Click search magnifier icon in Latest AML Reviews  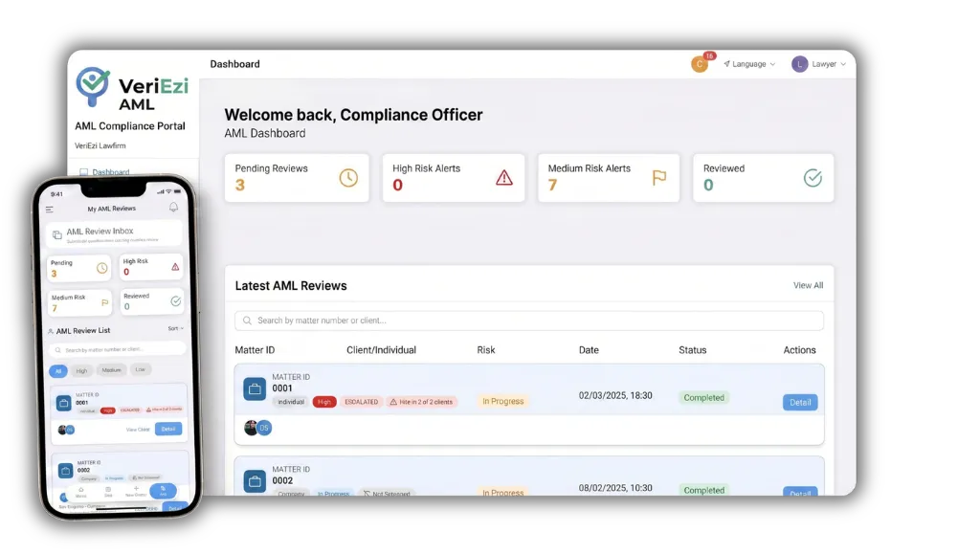tap(247, 321)
